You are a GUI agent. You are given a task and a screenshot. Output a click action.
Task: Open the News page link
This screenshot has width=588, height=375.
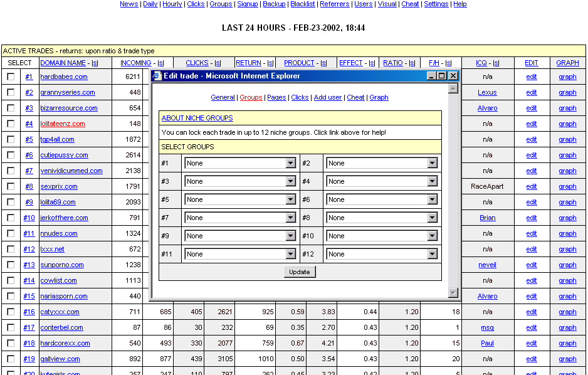tap(129, 4)
